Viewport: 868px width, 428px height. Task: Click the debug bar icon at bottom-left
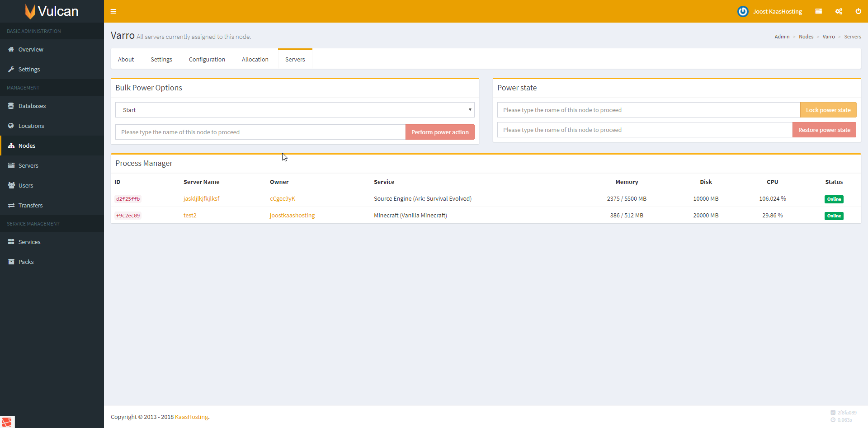click(7, 422)
